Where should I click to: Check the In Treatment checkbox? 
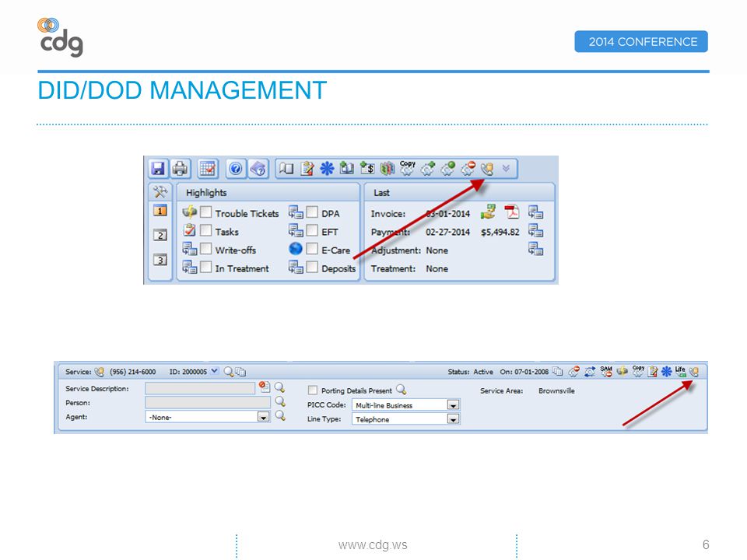(205, 267)
